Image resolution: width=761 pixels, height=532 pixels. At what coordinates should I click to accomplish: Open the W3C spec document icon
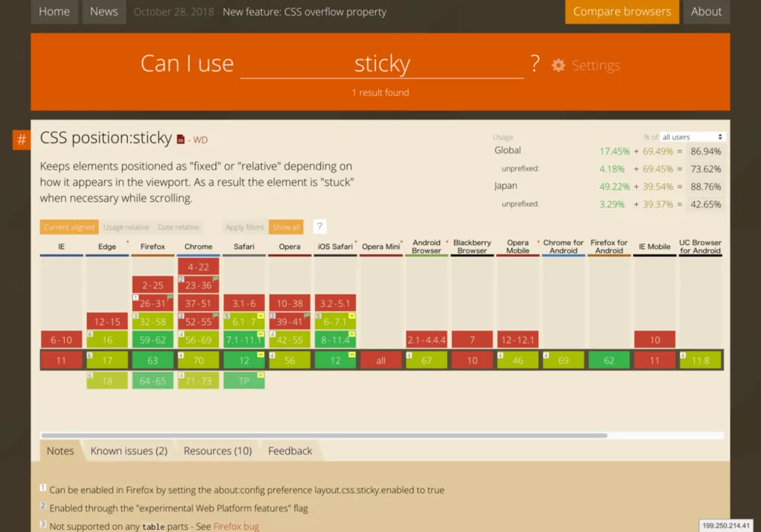click(x=180, y=139)
